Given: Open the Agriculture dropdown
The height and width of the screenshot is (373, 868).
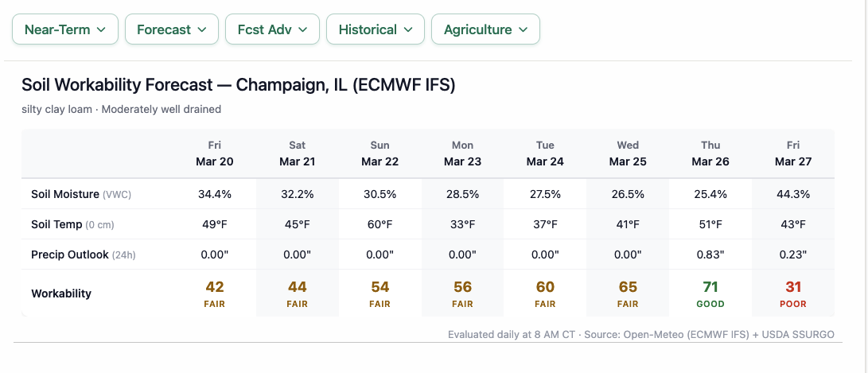Looking at the screenshot, I should tap(485, 29).
